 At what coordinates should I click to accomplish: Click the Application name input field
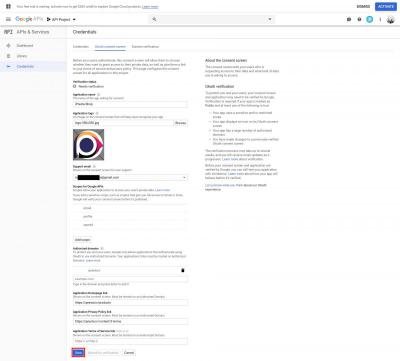[x=130, y=104]
